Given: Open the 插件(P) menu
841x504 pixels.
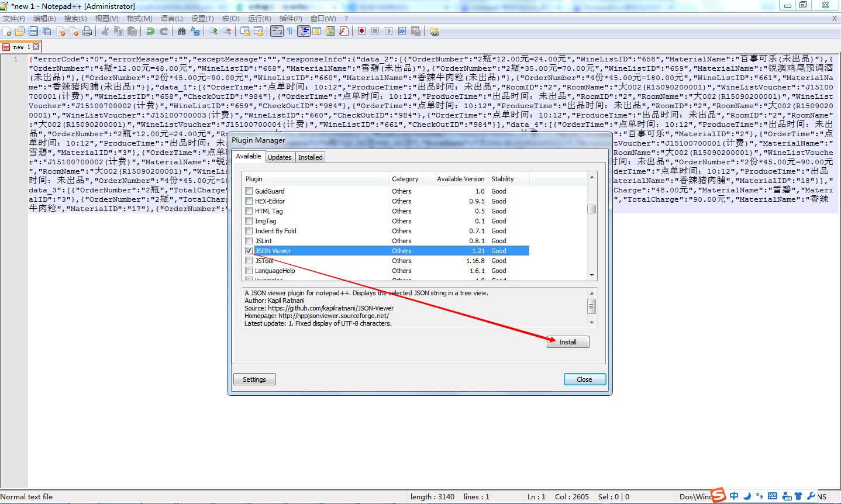Looking at the screenshot, I should (291, 19).
